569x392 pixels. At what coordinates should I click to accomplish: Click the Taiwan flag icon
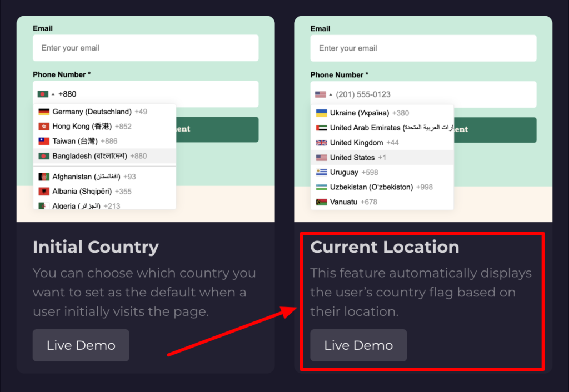tap(44, 141)
